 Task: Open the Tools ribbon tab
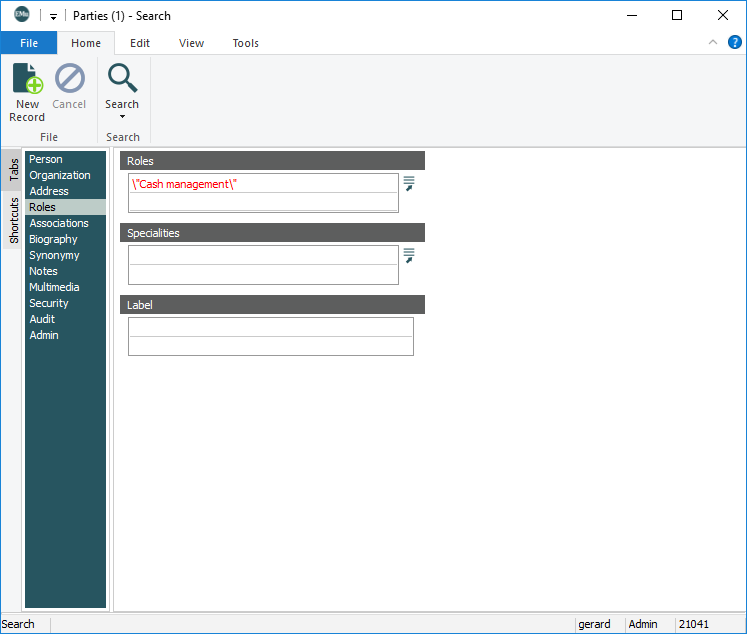[x=245, y=43]
